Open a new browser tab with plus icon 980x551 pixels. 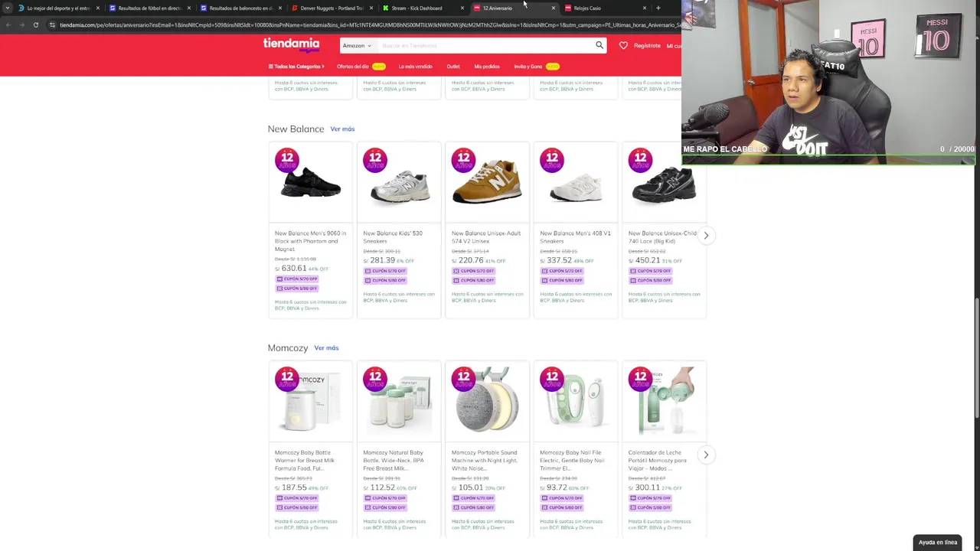click(x=658, y=8)
